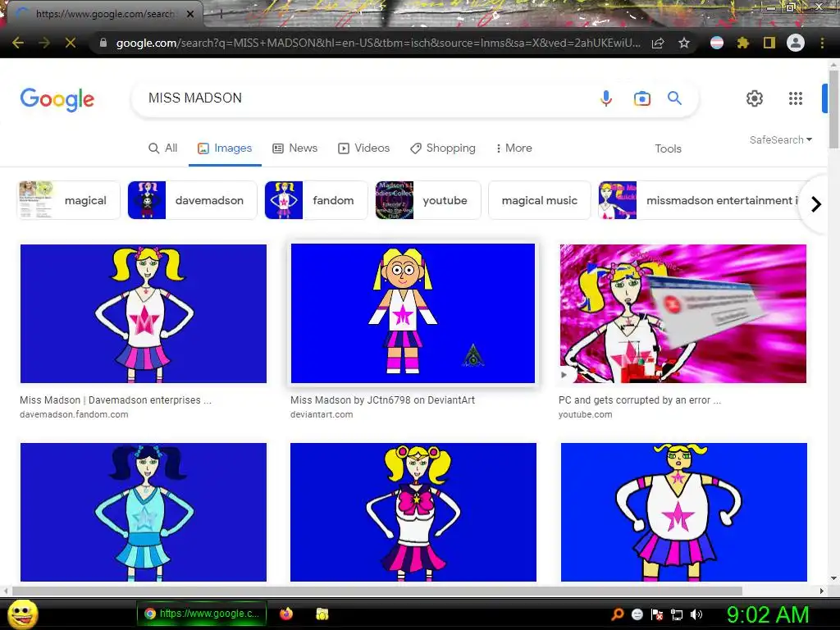Viewport: 840px width, 630px height.
Task: Open the Extensions puzzle piece menu
Action: click(743, 43)
